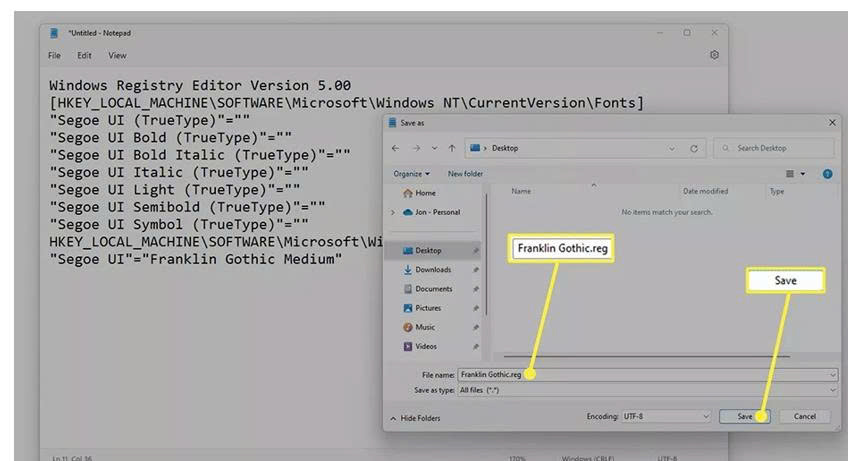Image resolution: width=848 pixels, height=461 pixels.
Task: Click the navigation pane vertical scrollbar
Action: (487, 254)
